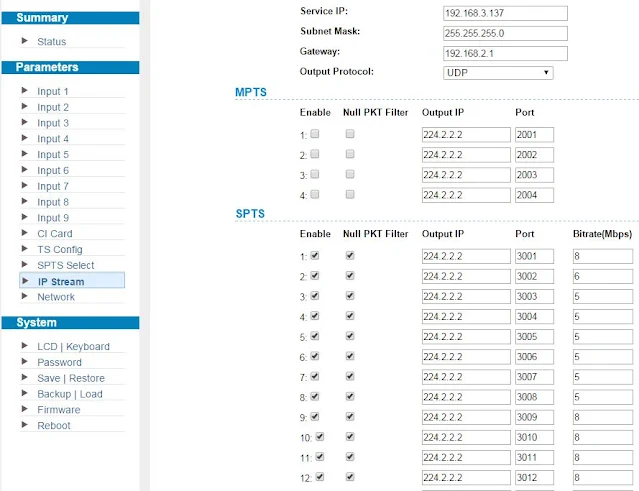
Task: Enable MPTS output 2 checkbox
Action: [x=315, y=154]
